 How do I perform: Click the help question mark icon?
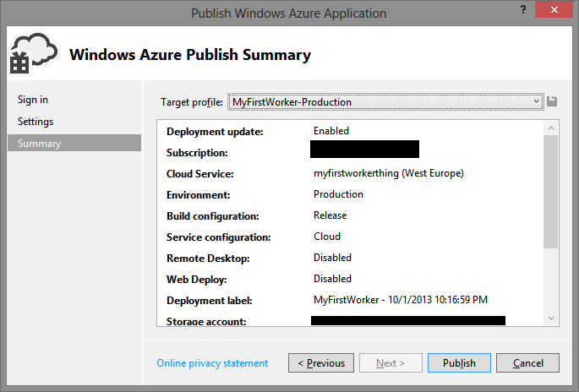[523, 9]
